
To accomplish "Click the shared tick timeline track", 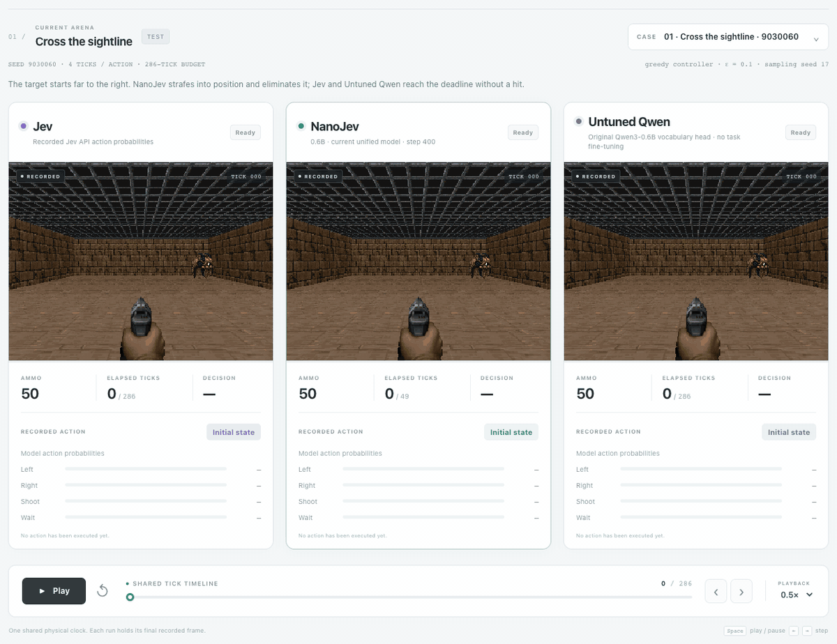I will click(409, 597).
